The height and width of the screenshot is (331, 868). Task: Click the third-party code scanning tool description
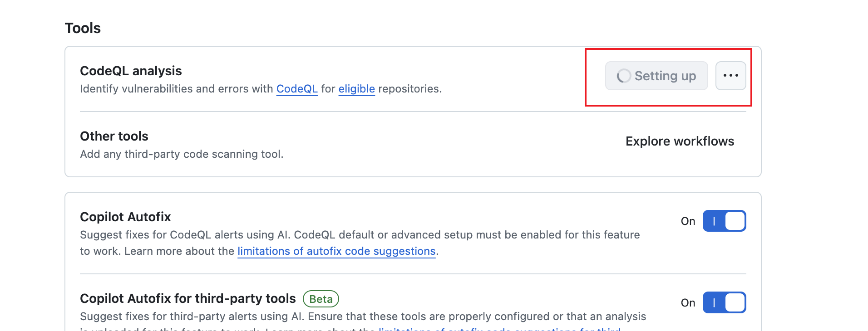click(182, 154)
